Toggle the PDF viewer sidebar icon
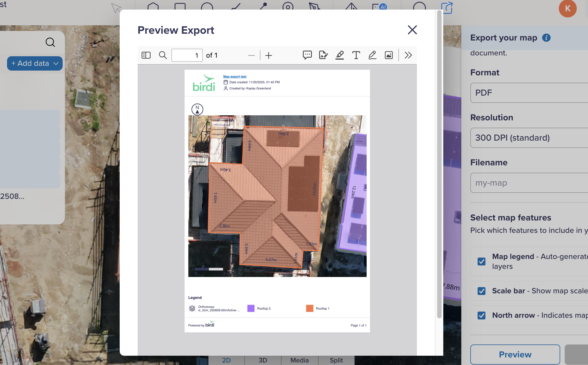Screen dimensions: 588x365 pos(146,55)
